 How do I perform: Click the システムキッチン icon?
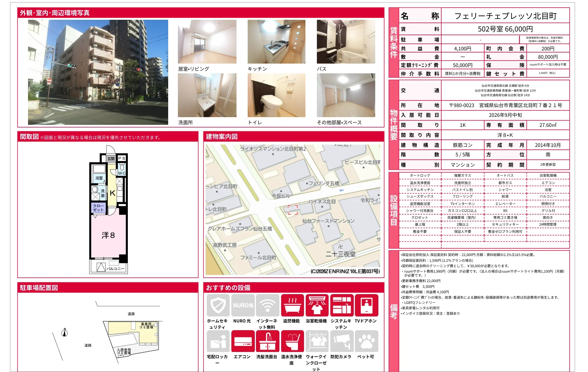[x=342, y=305]
